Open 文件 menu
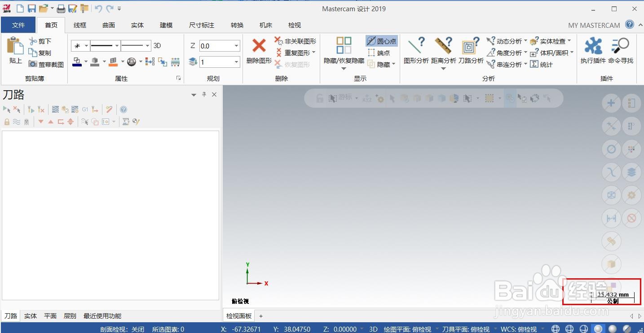The height and width of the screenshot is (333, 644). (18, 25)
